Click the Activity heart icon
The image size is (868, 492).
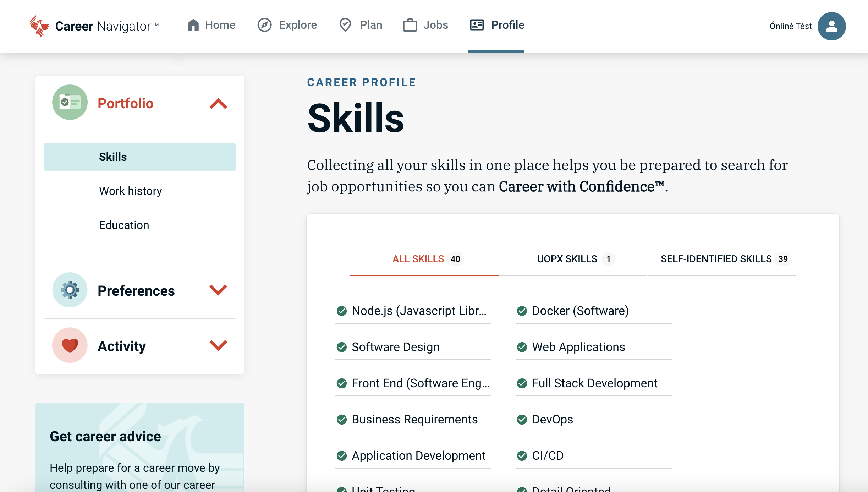click(x=70, y=345)
